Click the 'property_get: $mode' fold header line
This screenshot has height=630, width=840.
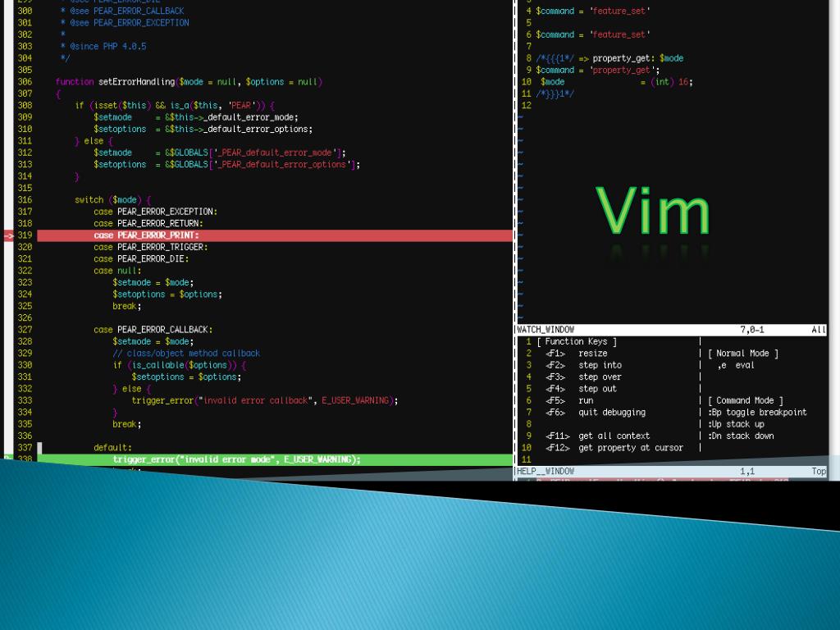click(x=609, y=58)
